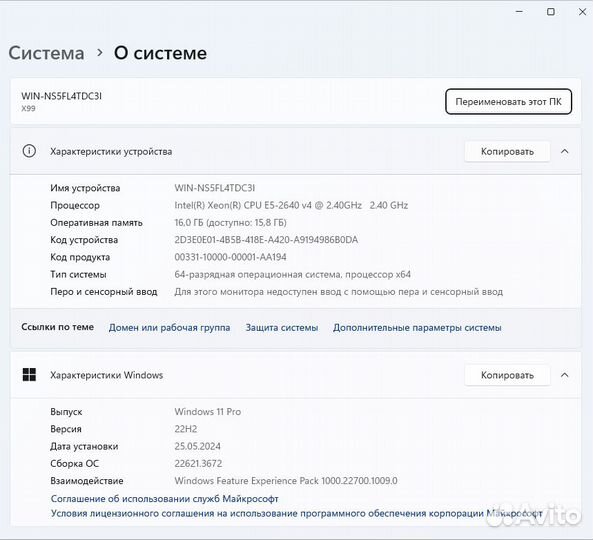Click the Оперативная память label
This screenshot has width=593, height=540.
[96, 223]
